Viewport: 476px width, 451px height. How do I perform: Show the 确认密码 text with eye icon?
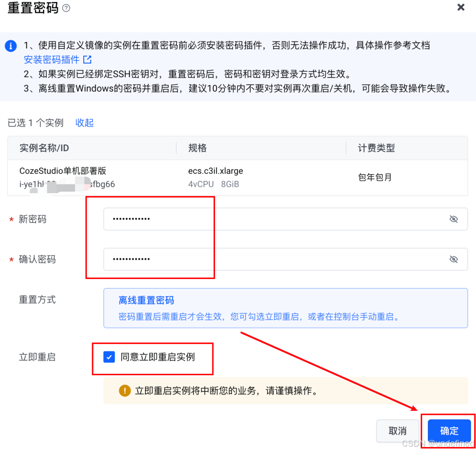coord(454,259)
